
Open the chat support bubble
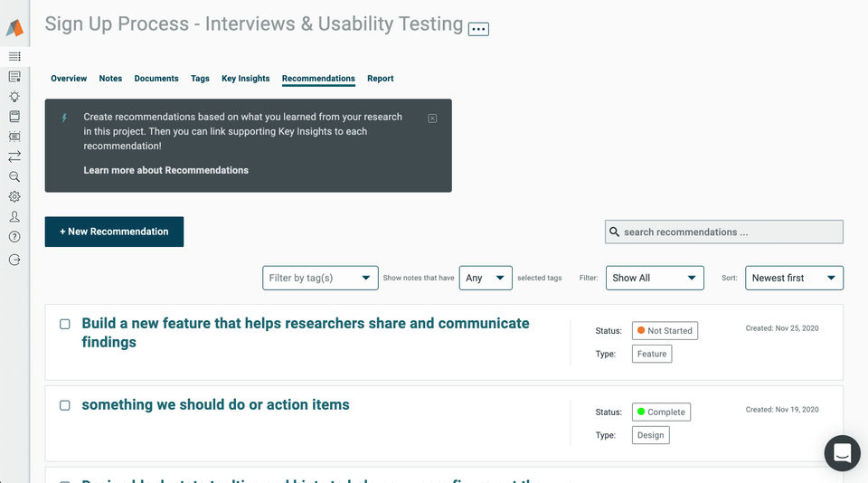coord(842,453)
